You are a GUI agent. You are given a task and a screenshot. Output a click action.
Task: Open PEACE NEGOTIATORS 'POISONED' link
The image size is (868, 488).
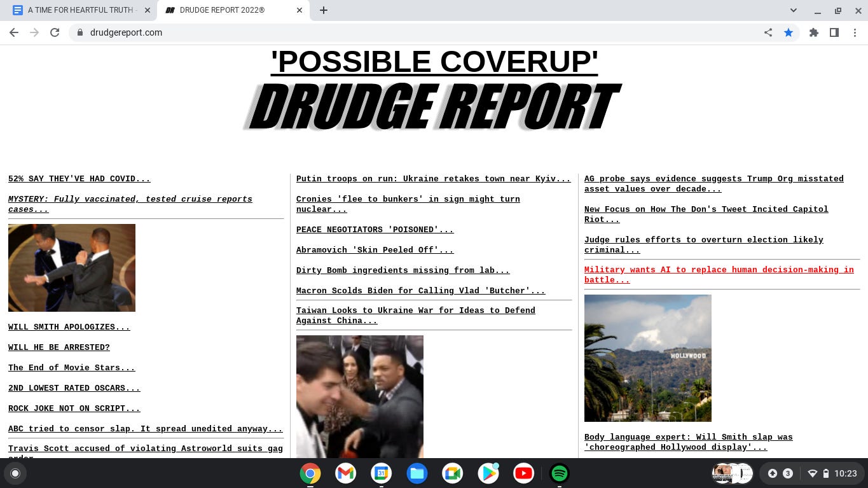point(375,230)
